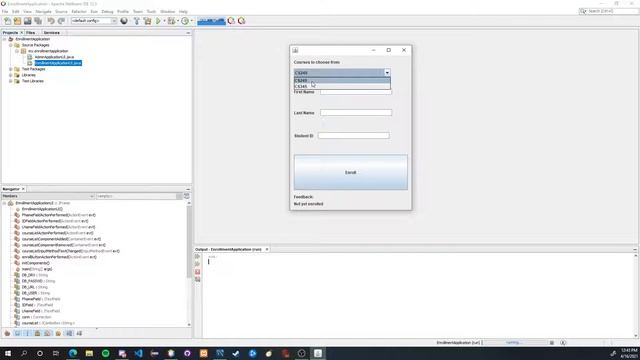The image size is (640, 360).
Task: Collapse the EnrollmentApplication project node
Action: pyautogui.click(x=4, y=39)
